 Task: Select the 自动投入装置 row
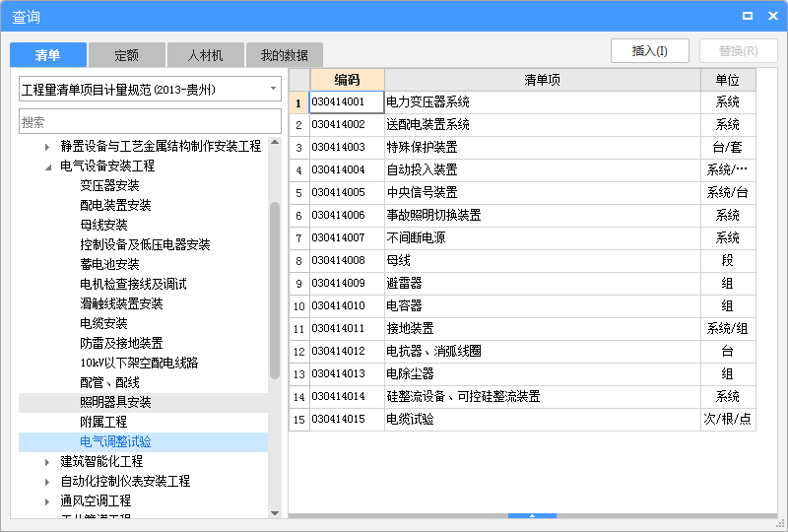[523, 170]
